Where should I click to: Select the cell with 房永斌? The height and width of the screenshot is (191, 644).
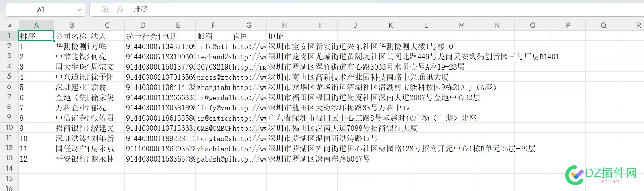click(107, 148)
